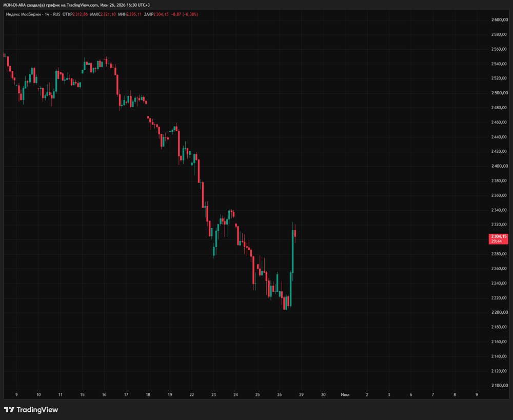513x420 pixels.
Task: Click the 2520,00 price axis label
Action: (x=499, y=78)
